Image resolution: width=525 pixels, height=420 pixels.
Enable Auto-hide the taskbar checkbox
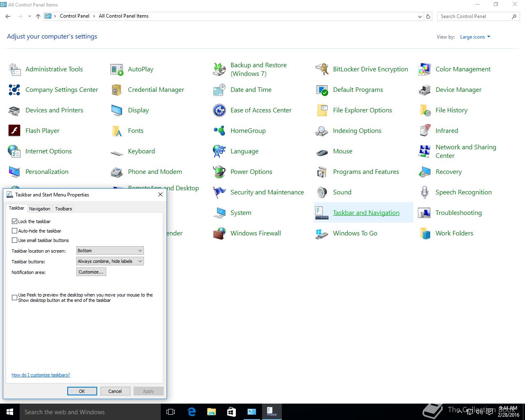pyautogui.click(x=15, y=231)
